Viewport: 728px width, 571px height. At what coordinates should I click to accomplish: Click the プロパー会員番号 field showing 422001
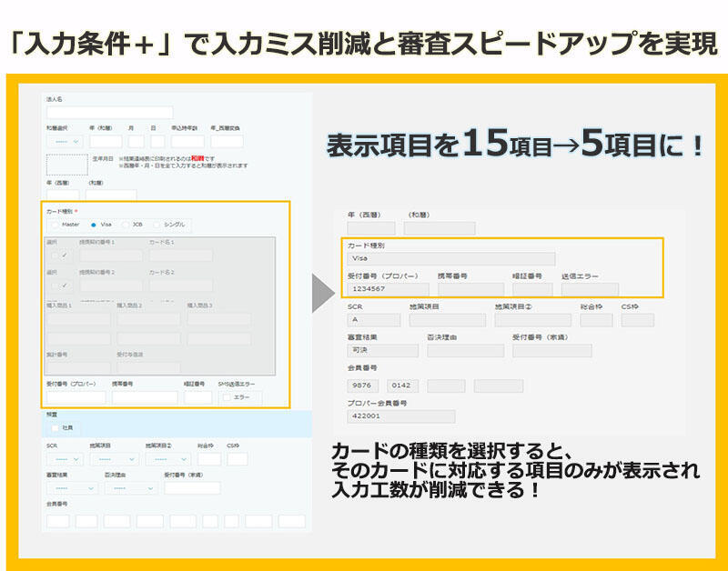pyautogui.click(x=387, y=416)
